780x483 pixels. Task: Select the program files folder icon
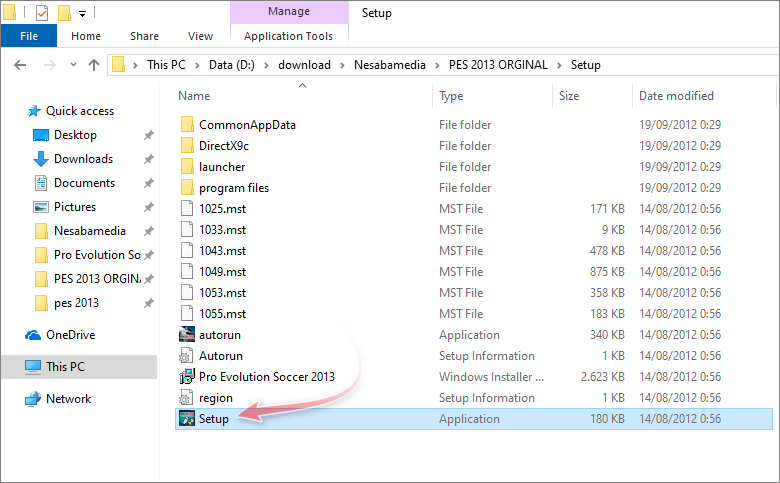pos(187,188)
